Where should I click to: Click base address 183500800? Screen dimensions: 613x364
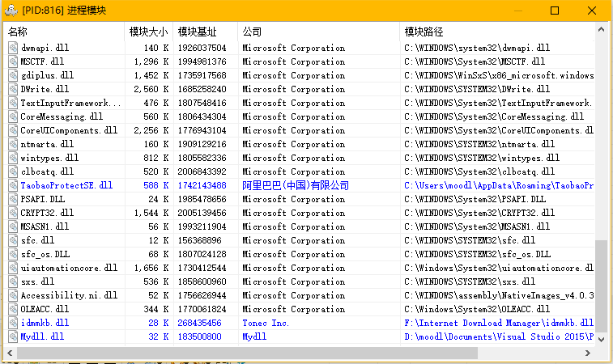coord(199,336)
